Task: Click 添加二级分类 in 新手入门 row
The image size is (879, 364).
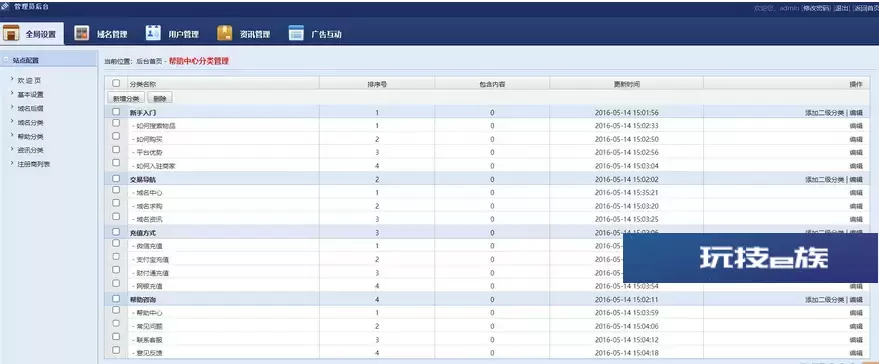Action: coord(825,113)
